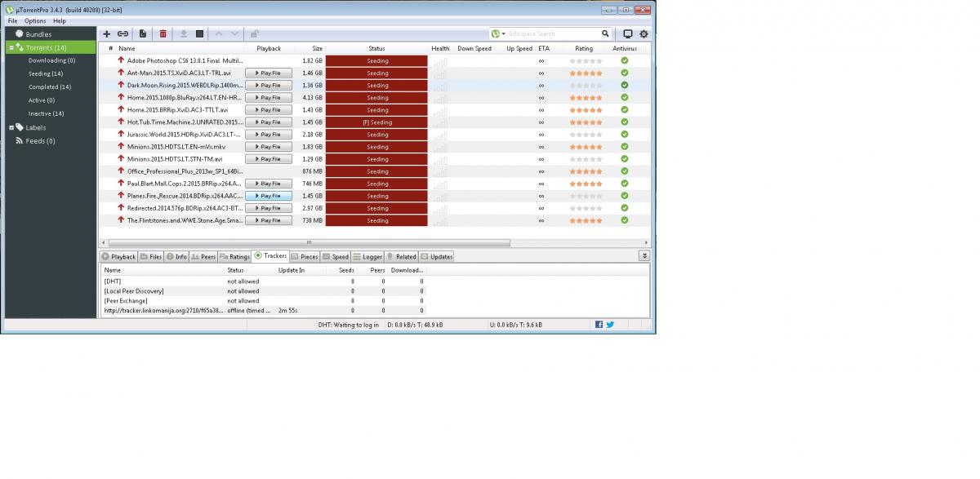
Task: Click the red seeding arrow beside Jurassic.World
Action: click(121, 134)
